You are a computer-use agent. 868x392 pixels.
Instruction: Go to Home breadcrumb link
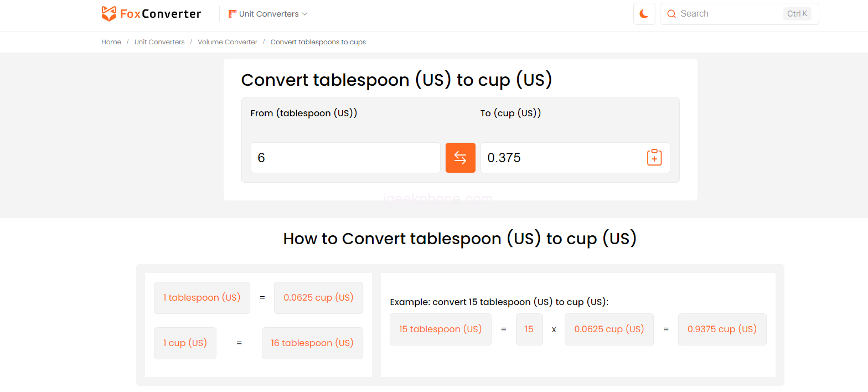point(111,42)
